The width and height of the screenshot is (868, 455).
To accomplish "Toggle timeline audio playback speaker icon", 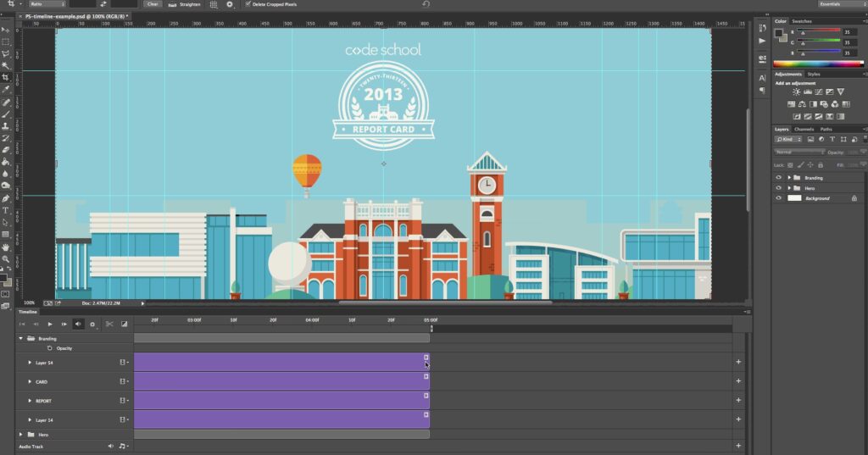I will pyautogui.click(x=77, y=324).
